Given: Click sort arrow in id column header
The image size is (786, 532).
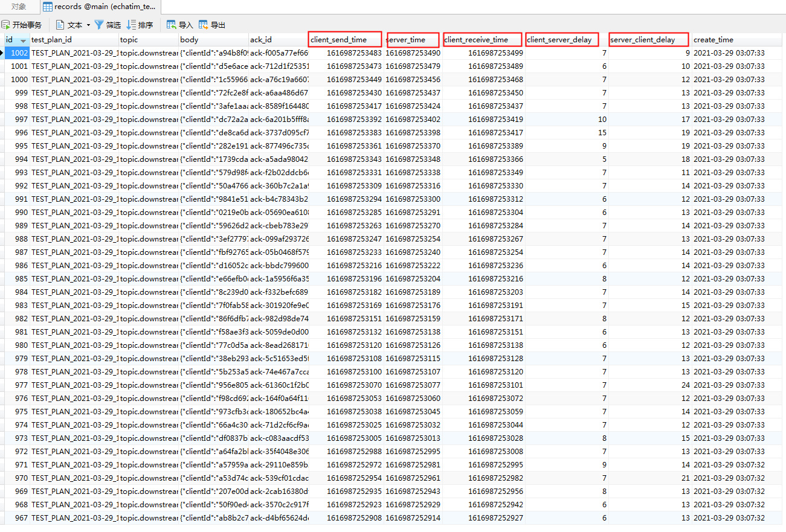Looking at the screenshot, I should click(x=23, y=40).
